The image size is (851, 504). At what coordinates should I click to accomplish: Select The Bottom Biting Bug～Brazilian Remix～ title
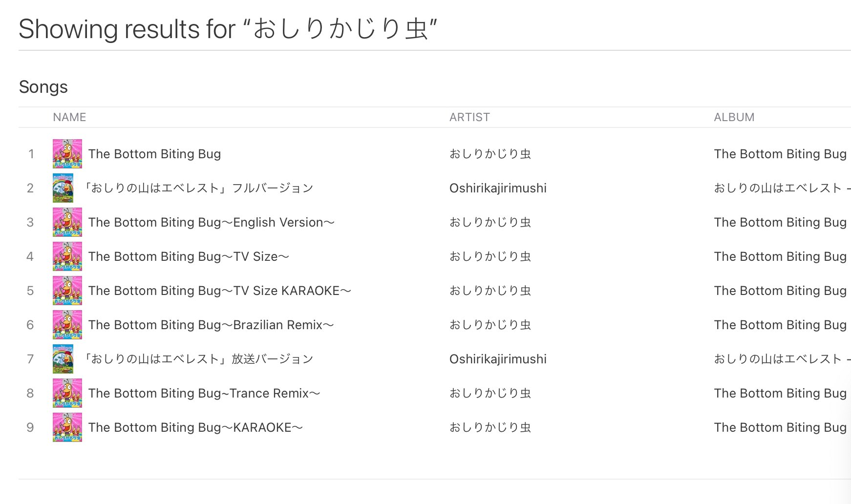click(x=211, y=325)
